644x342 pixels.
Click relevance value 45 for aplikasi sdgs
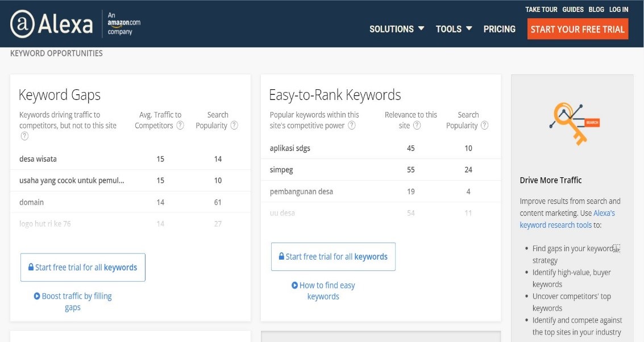point(411,148)
